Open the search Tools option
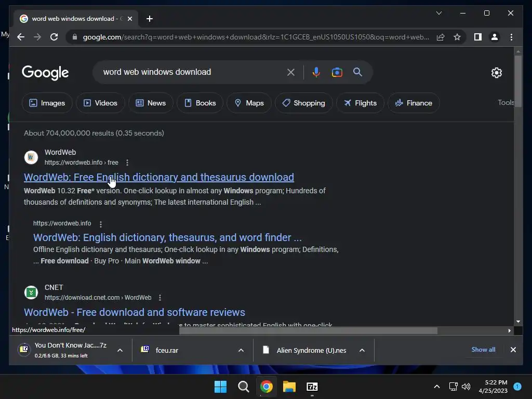Image resolution: width=532 pixels, height=399 pixels. coord(506,102)
